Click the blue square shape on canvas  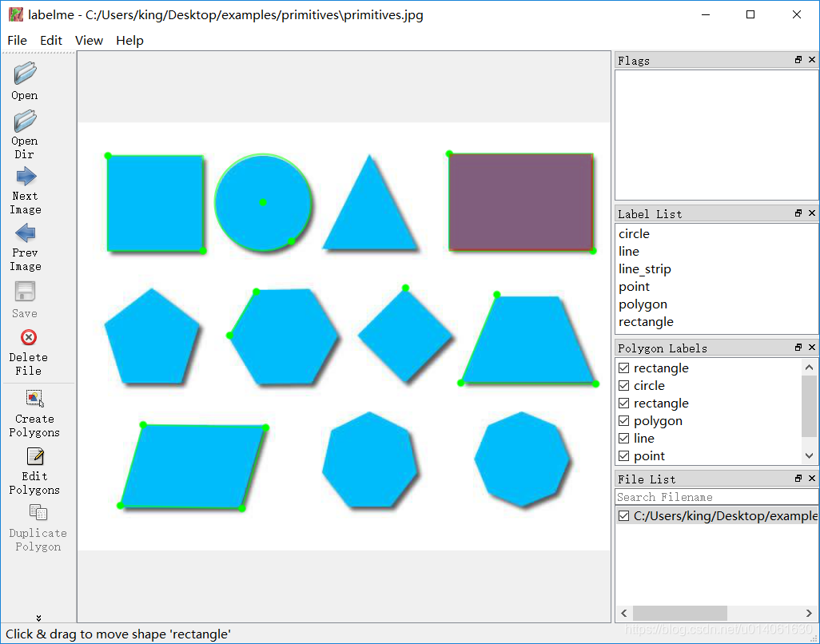[155, 203]
